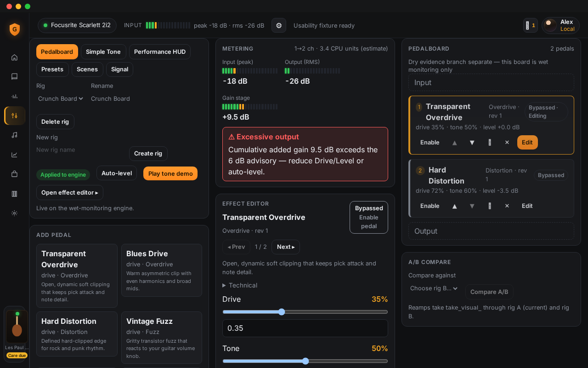
Task: Add the Blues Drive pedal card
Action: click(162, 270)
